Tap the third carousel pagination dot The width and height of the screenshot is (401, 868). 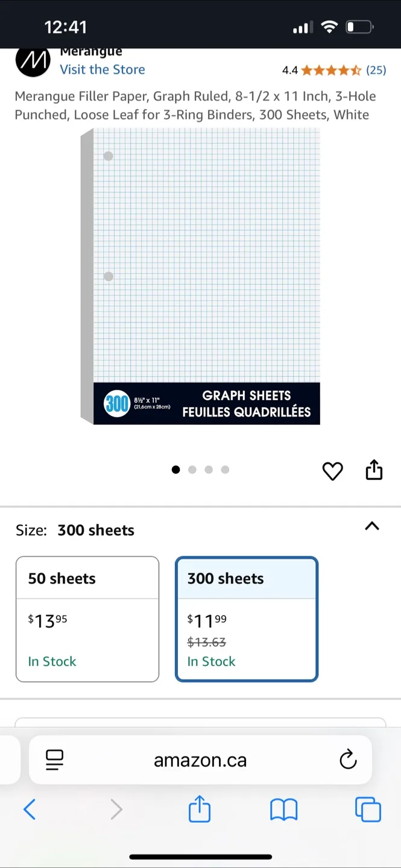(x=209, y=470)
